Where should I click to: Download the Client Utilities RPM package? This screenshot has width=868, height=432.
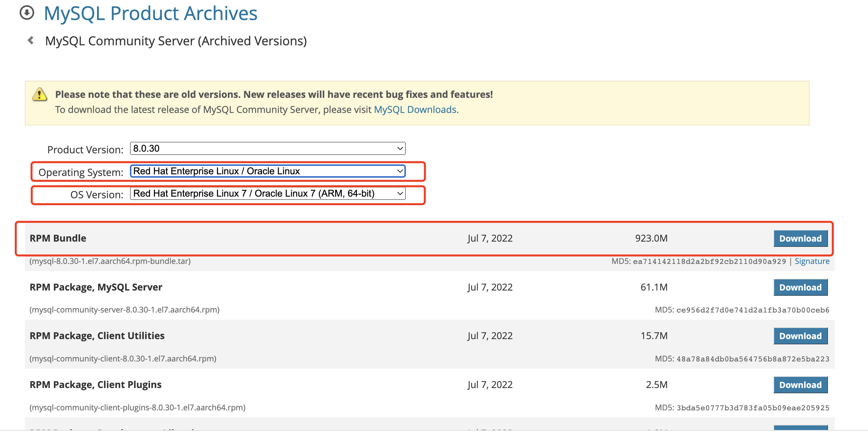point(800,336)
